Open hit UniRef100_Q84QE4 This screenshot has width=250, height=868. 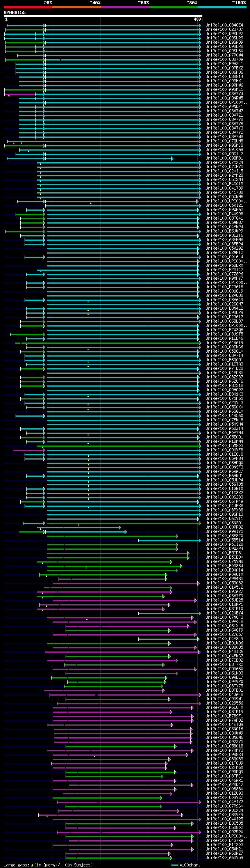224,25
